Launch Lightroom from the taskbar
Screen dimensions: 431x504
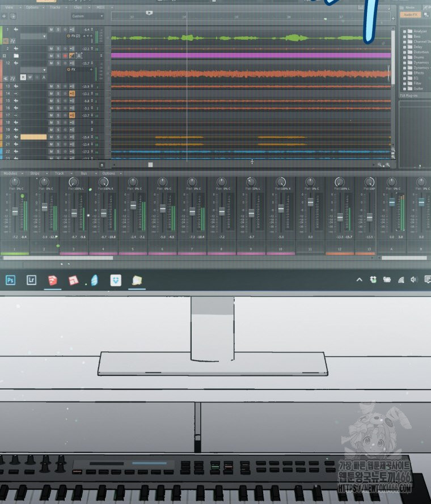tap(31, 279)
